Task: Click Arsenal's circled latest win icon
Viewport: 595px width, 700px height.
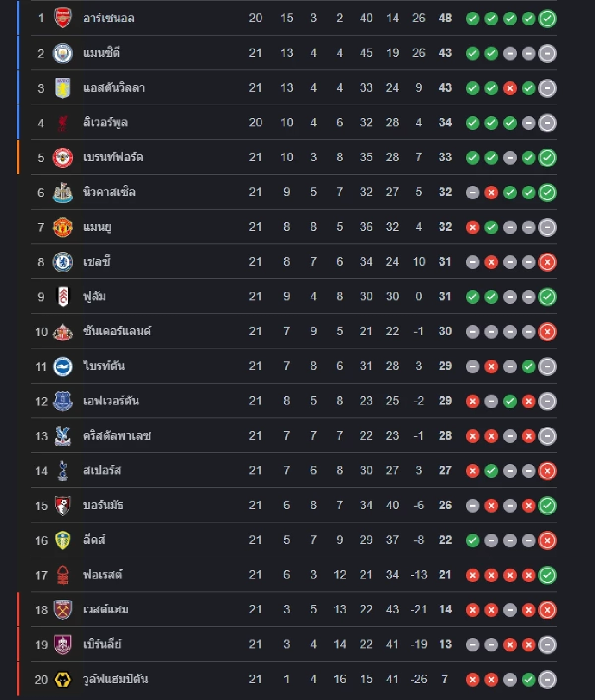Action: coord(547,19)
